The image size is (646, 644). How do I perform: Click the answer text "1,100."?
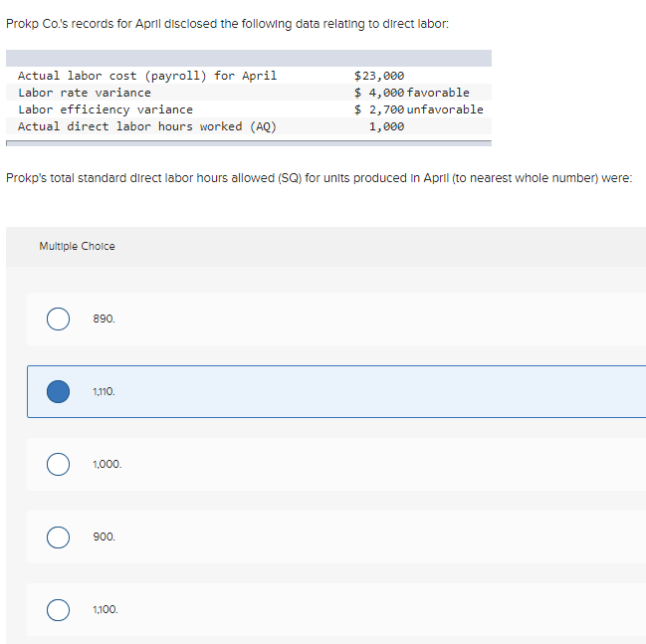coord(105,609)
